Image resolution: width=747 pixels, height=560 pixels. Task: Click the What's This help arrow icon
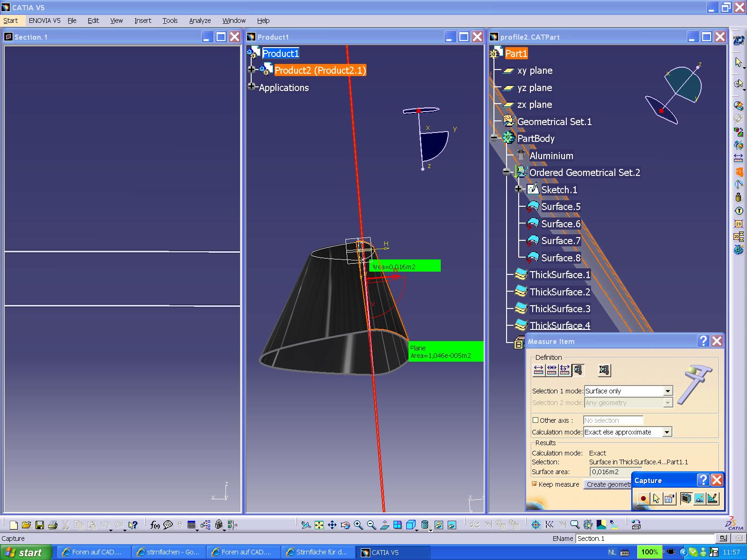(133, 525)
